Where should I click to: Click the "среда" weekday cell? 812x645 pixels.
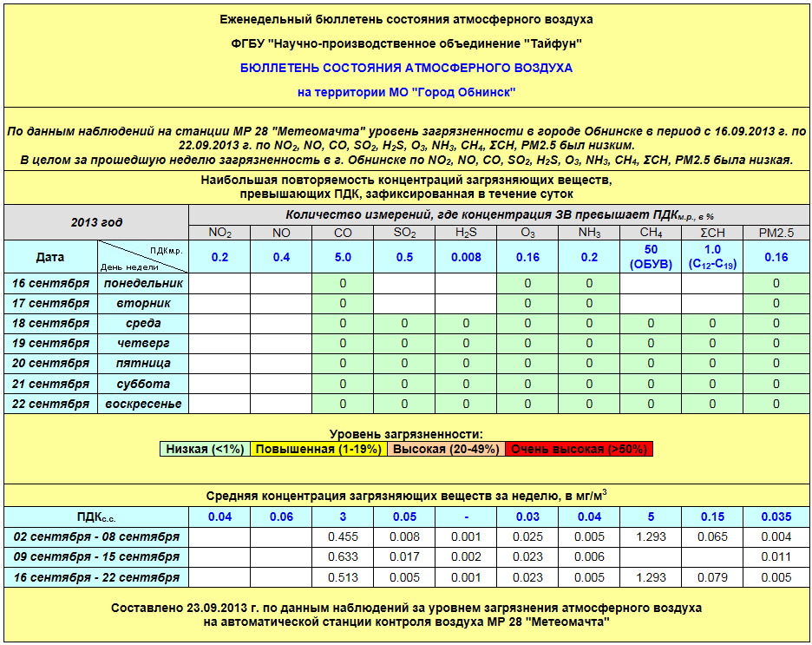click(143, 323)
